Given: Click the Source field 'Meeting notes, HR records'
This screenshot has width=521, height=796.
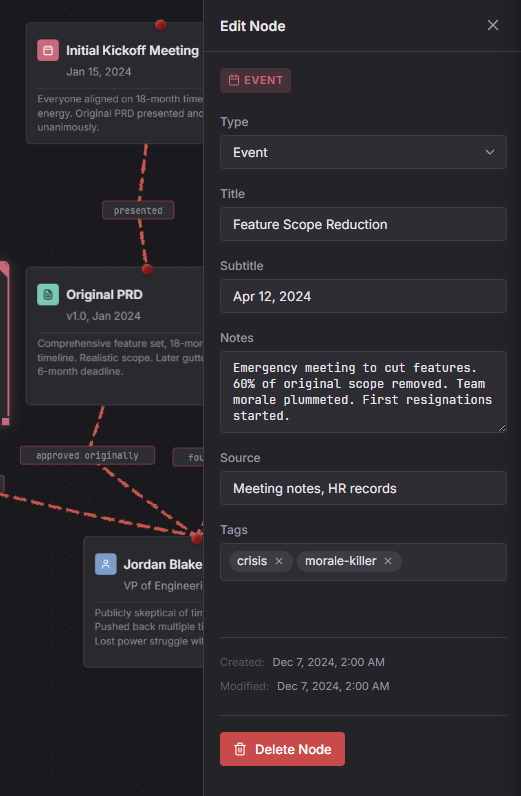Looking at the screenshot, I should coord(363,488).
